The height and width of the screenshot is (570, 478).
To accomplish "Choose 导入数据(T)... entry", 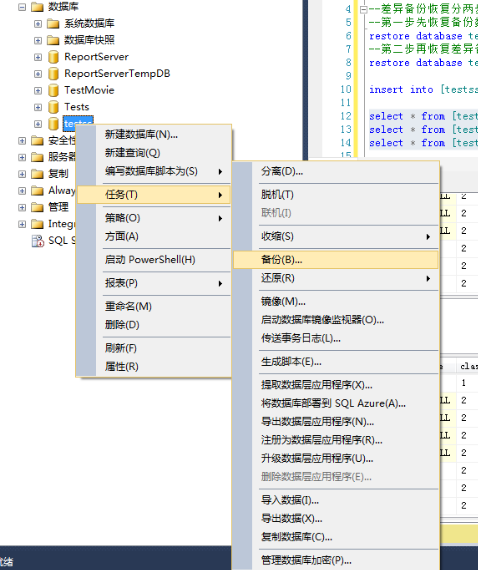I will pyautogui.click(x=336, y=501).
